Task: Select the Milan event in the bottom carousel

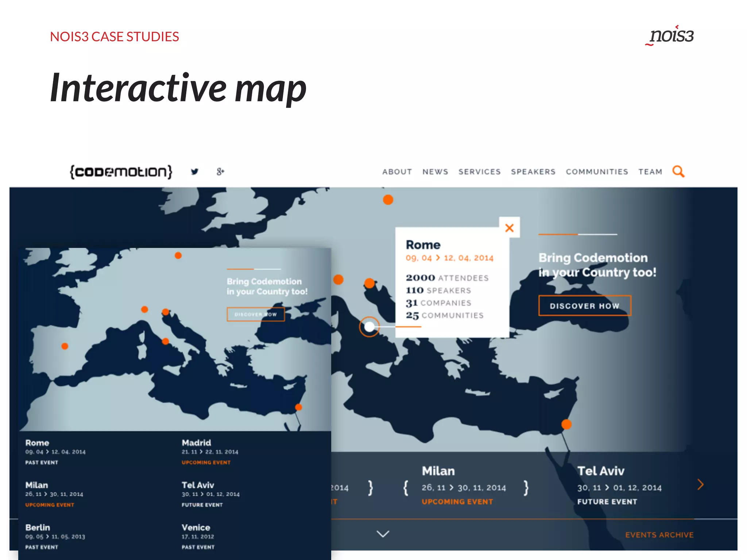Action: pos(464,485)
